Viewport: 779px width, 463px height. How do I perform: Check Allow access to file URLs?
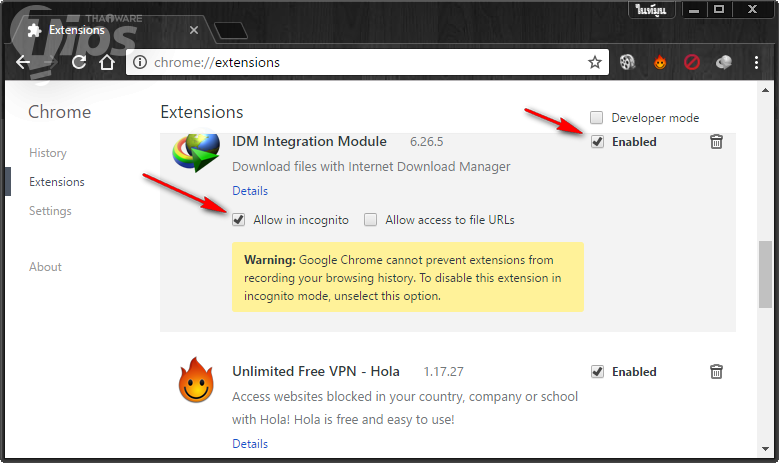coord(371,220)
